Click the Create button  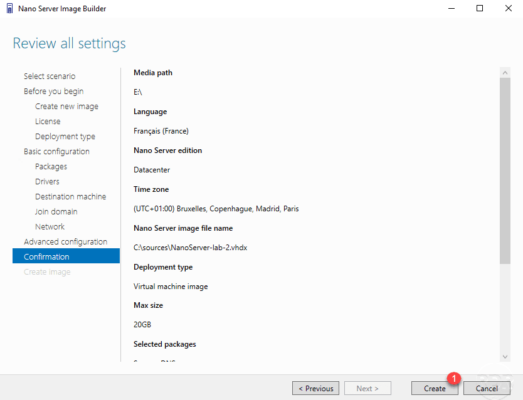tap(434, 388)
